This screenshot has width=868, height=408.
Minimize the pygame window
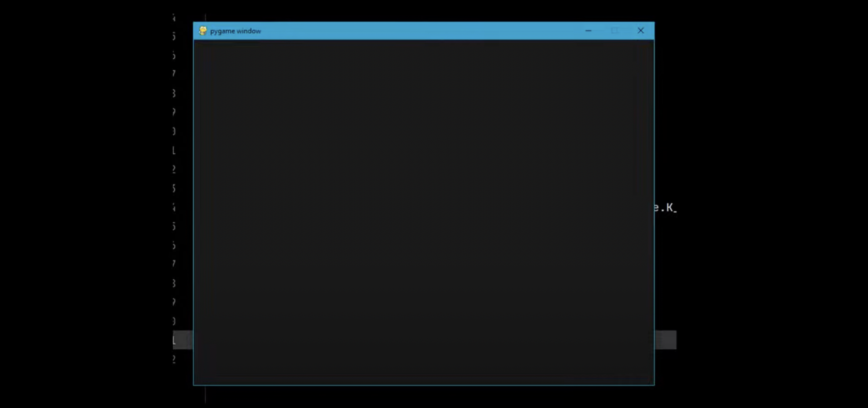pyautogui.click(x=588, y=31)
